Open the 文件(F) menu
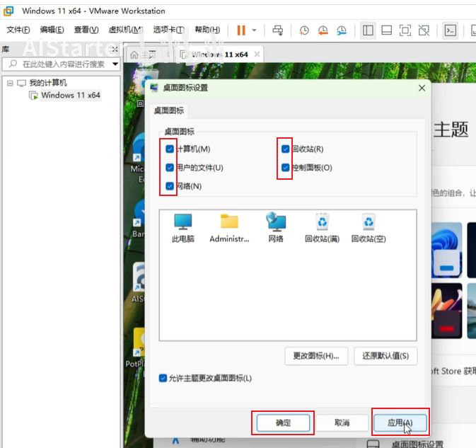The height and width of the screenshot is (448, 476). tap(18, 30)
